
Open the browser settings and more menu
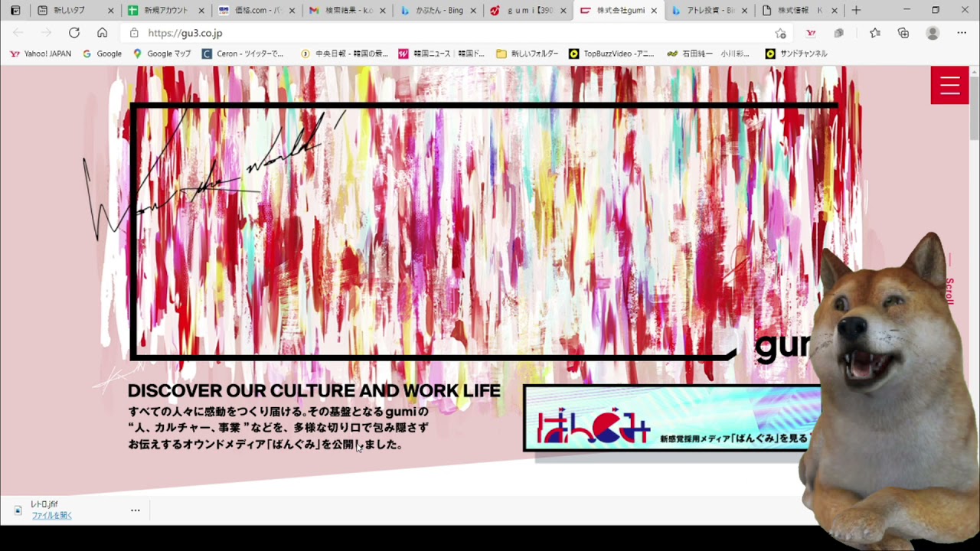[962, 33]
